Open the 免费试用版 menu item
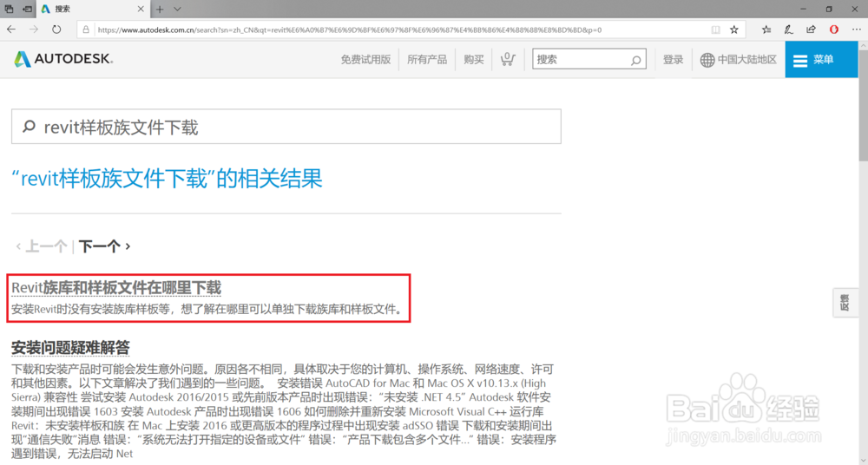 click(365, 59)
